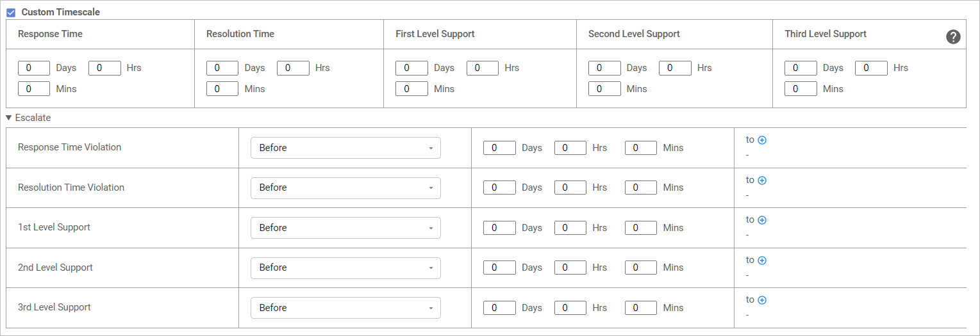Image resolution: width=980 pixels, height=336 pixels.
Task: Collapse the Escalate section
Action: click(9, 118)
